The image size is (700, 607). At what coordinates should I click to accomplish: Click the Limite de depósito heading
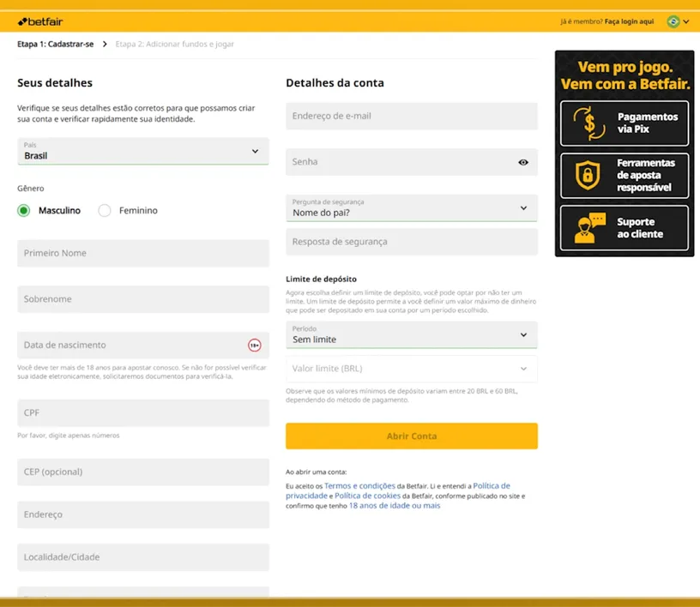tap(321, 279)
